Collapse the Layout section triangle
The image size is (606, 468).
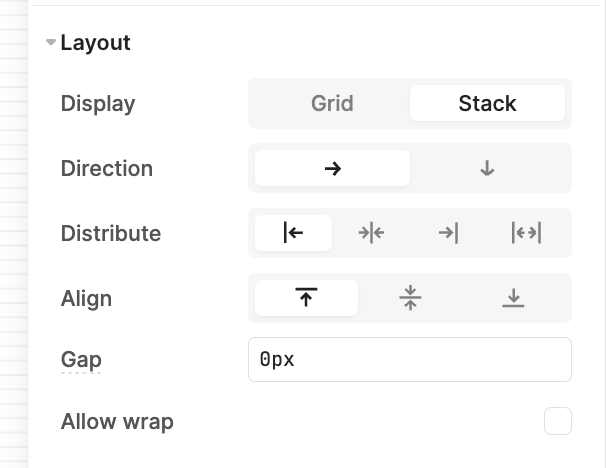click(x=51, y=42)
